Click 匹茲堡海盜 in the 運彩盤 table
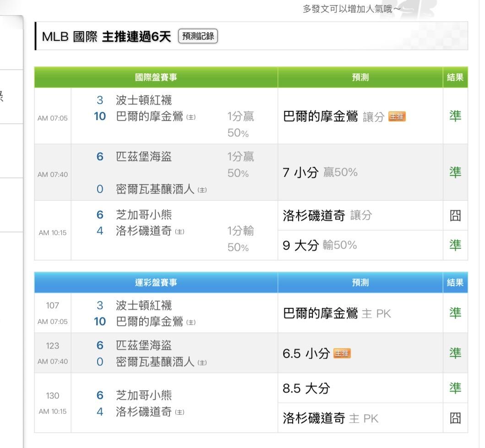 point(144,345)
